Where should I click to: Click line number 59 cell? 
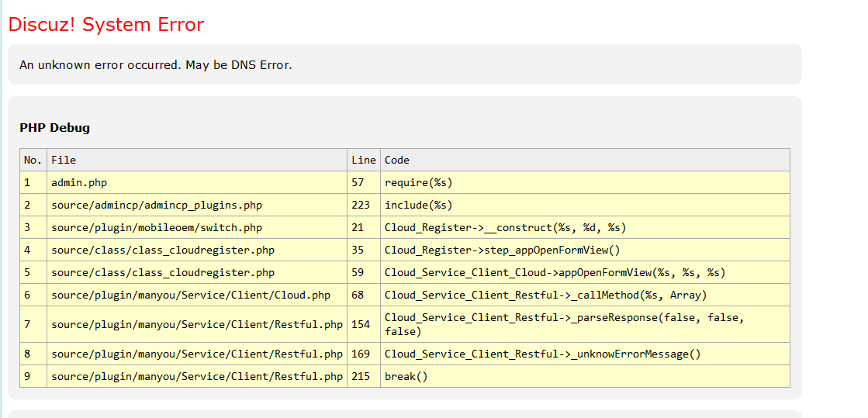click(x=364, y=272)
